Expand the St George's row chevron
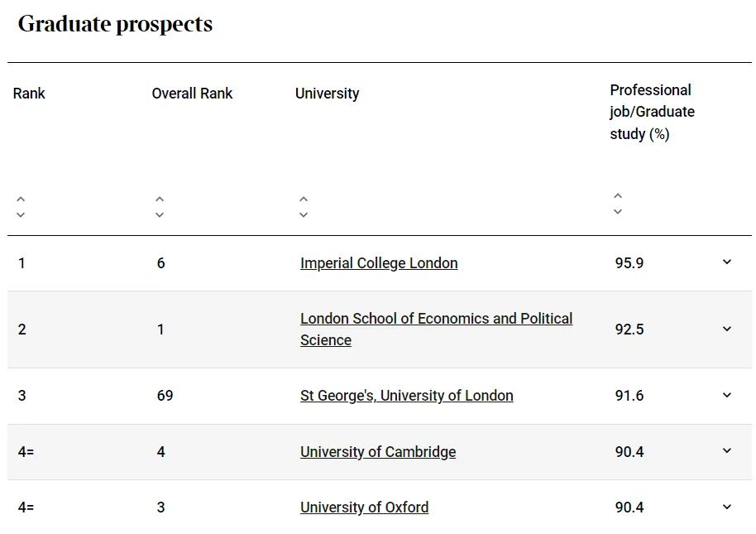Image resolution: width=756 pixels, height=534 pixels. pos(727,395)
